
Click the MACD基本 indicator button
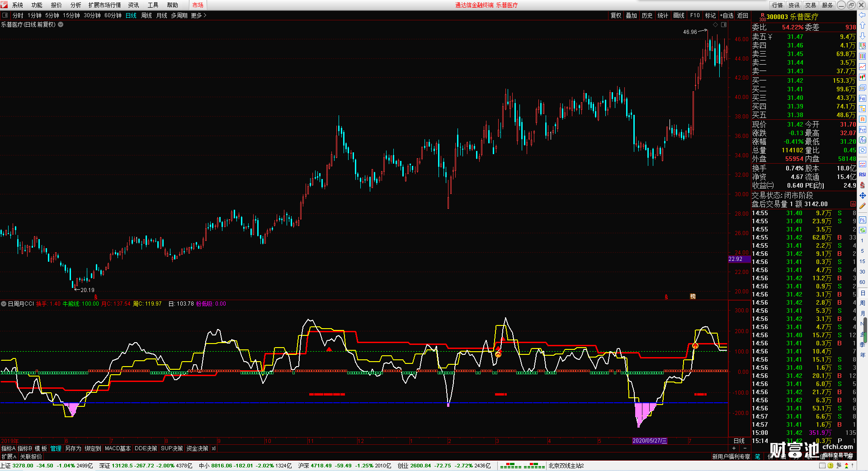pyautogui.click(x=118, y=448)
